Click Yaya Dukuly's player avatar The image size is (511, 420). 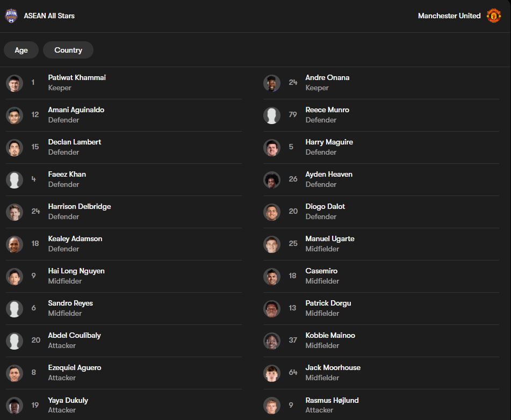coord(15,405)
